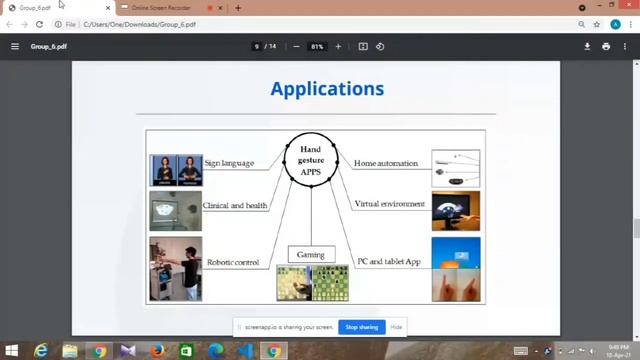Click the address bar file URL
The height and width of the screenshot is (360, 640).
click(140, 24)
